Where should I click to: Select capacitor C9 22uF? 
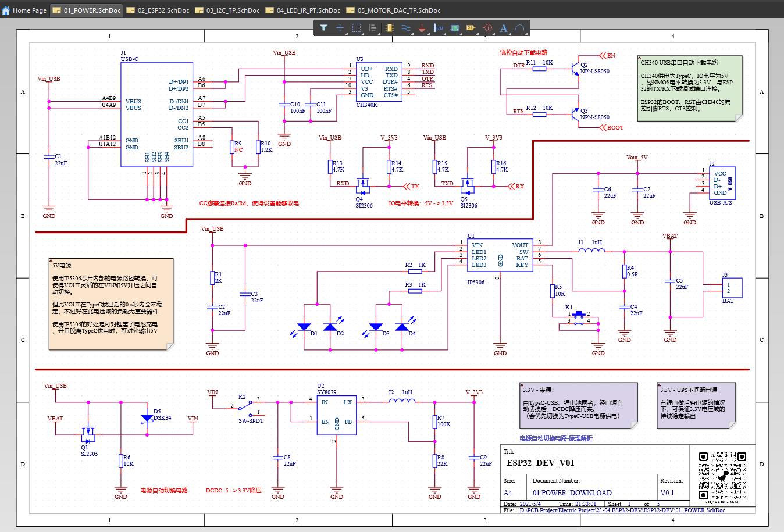coord(474,458)
